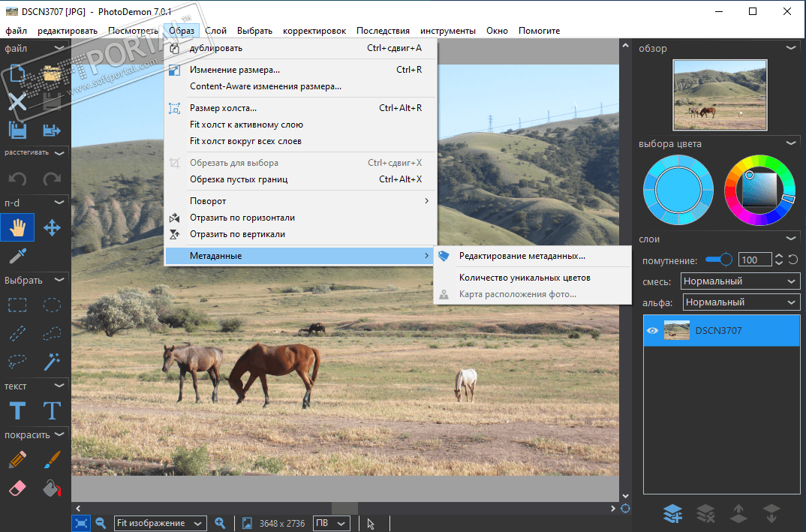Reset opacity with the circular arrow
Screen dimensions: 806x532
[793, 260]
